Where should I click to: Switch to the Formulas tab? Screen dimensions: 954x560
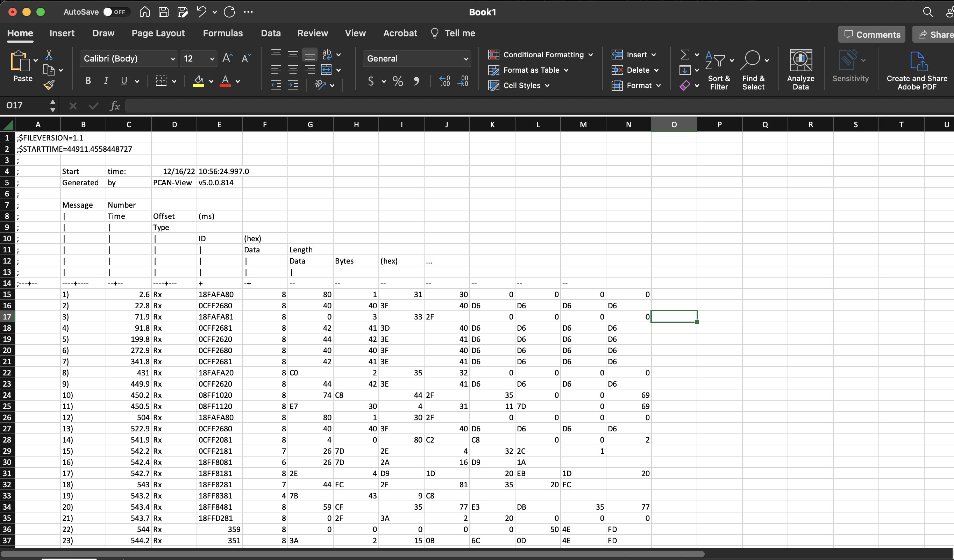[223, 33]
